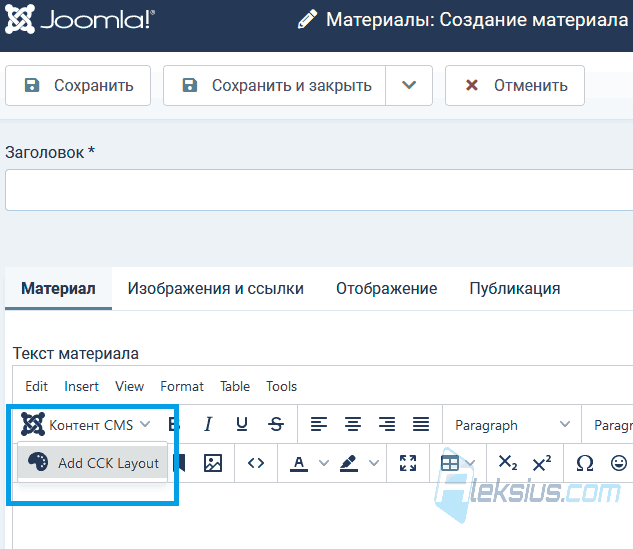
Task: Click the Joomla! logo
Action: (x=80, y=19)
